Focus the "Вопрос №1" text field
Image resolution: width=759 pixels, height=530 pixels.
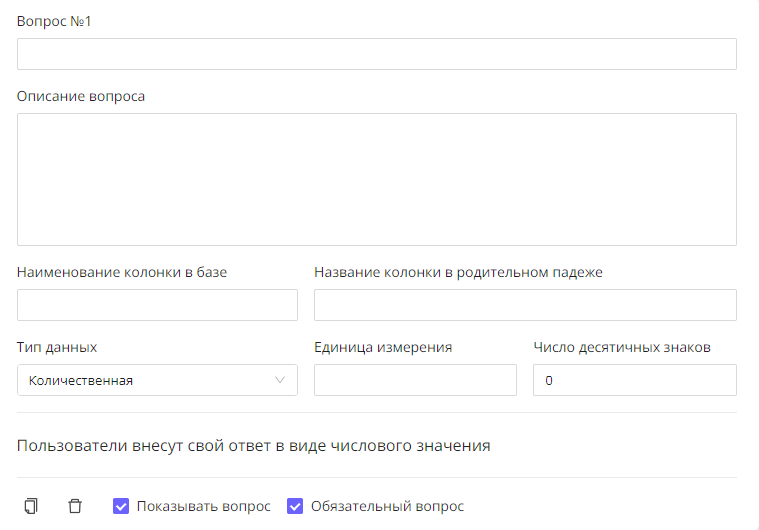pyautogui.click(x=376, y=54)
